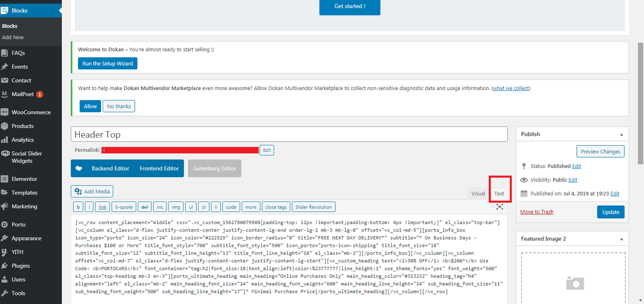Click the ul quicktag button

(191, 207)
